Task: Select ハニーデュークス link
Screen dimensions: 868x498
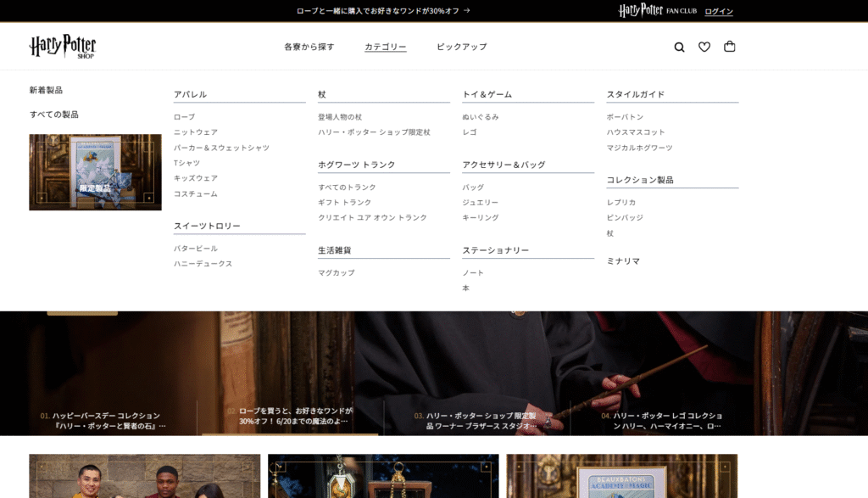Action: (x=203, y=264)
